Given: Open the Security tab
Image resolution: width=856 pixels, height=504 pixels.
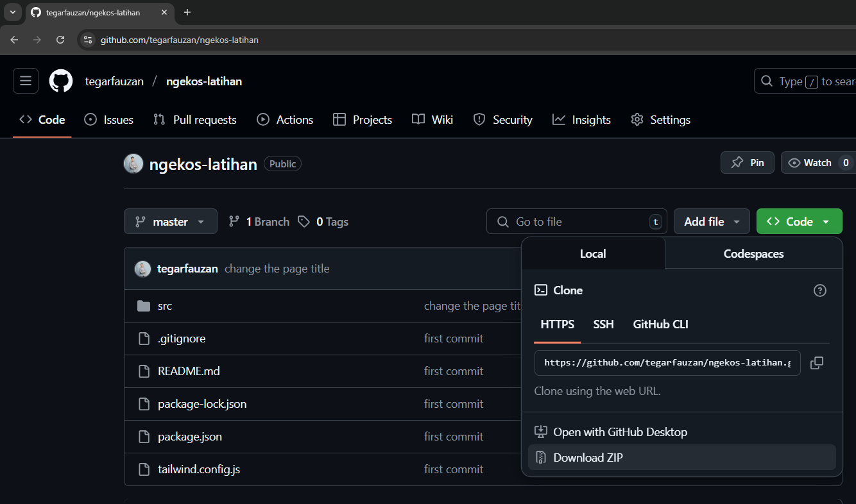Looking at the screenshot, I should [x=502, y=120].
